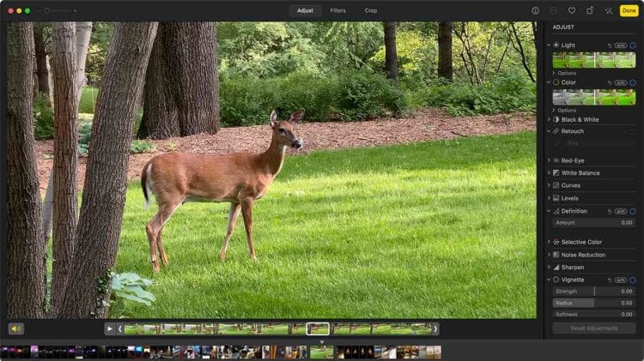Undo Vignette adjustment with its revert arrow
The width and height of the screenshot is (644, 361).
point(610,280)
